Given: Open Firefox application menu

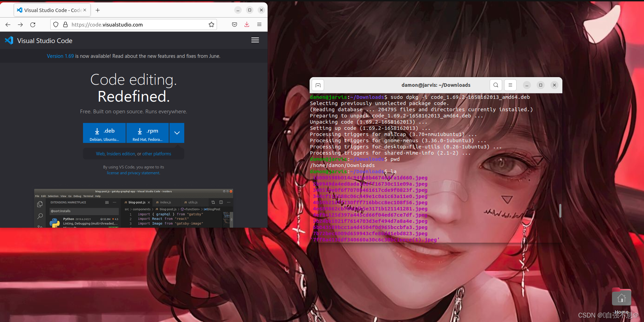Looking at the screenshot, I should tap(259, 24).
